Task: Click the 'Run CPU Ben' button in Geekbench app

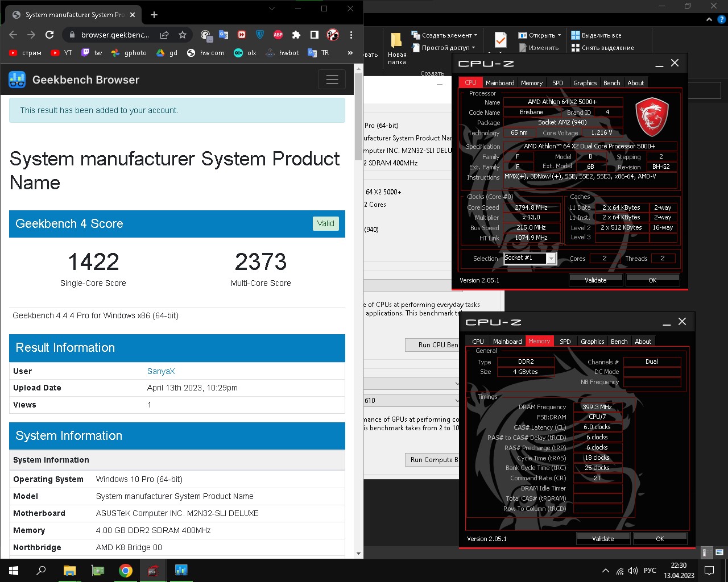Action: pyautogui.click(x=432, y=345)
